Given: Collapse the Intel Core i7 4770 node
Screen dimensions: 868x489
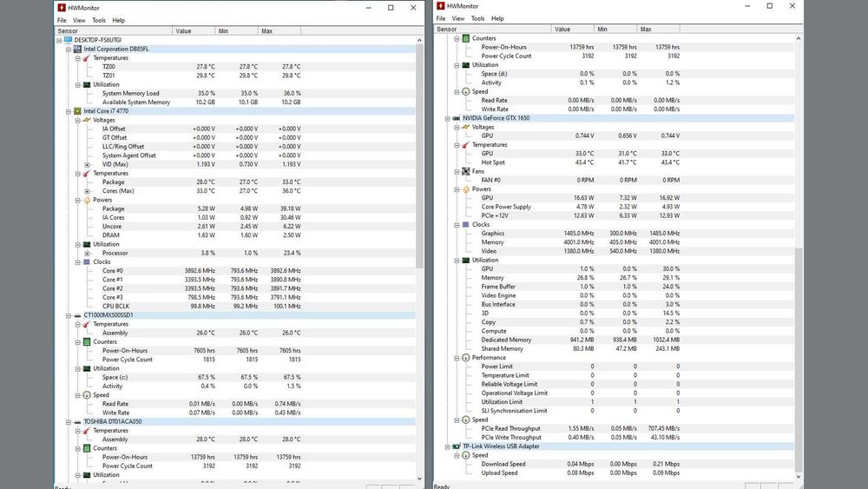Looking at the screenshot, I should pos(69,111).
